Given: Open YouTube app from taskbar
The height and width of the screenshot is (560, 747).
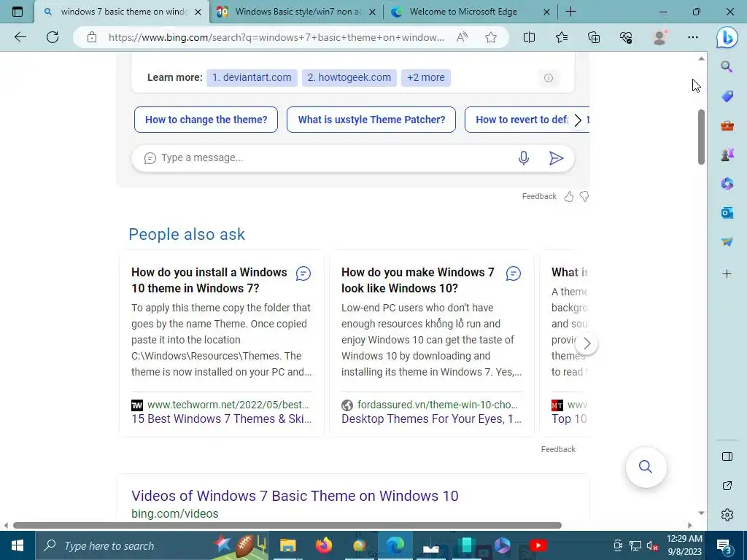Looking at the screenshot, I should tap(538, 545).
